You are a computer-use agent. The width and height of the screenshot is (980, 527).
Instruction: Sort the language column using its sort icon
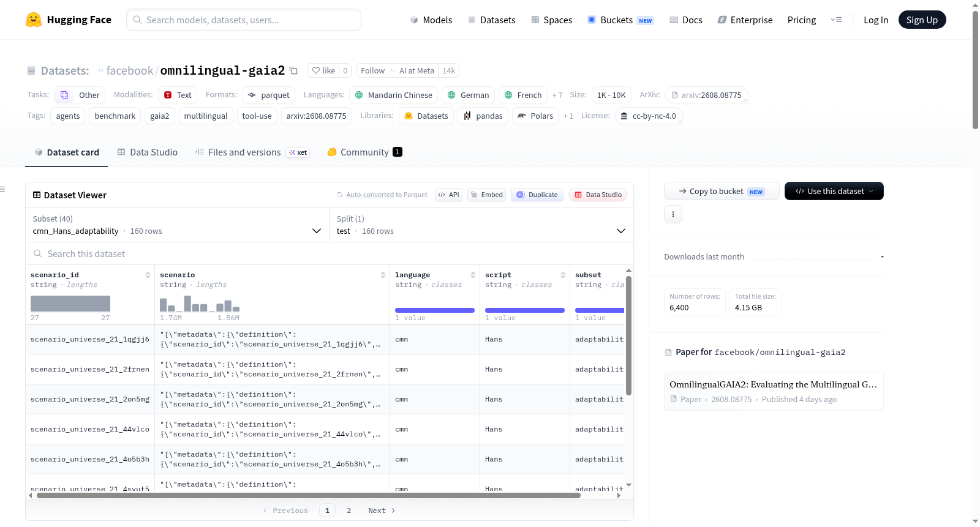pos(473,275)
